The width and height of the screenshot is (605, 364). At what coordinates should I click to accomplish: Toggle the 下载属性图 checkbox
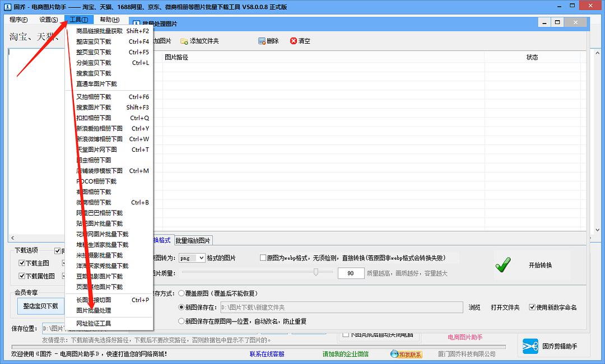pyautogui.click(x=22, y=276)
